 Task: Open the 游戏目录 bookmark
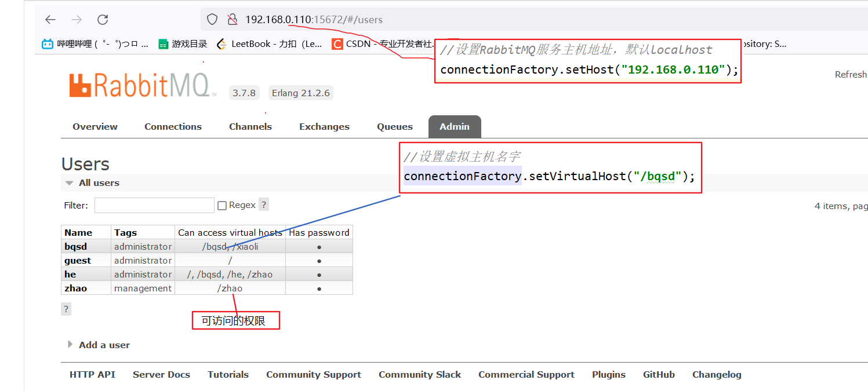(x=183, y=43)
